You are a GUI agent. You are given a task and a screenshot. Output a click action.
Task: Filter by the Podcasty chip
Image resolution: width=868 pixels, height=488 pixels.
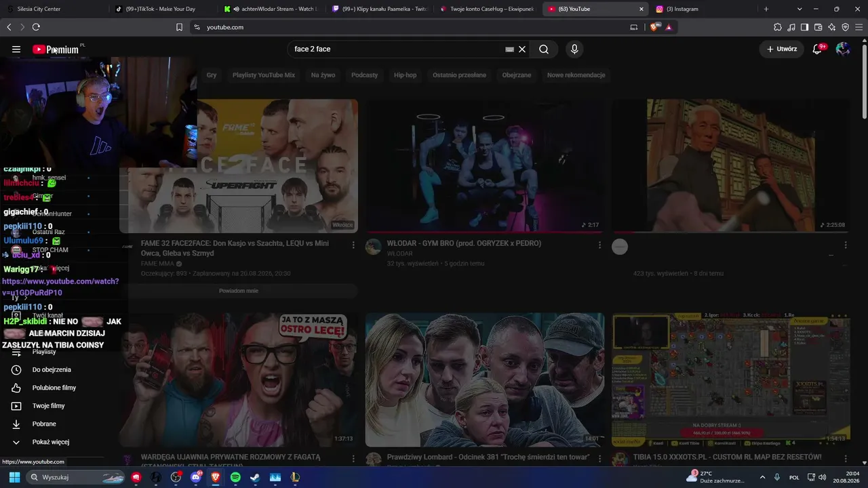click(x=365, y=75)
